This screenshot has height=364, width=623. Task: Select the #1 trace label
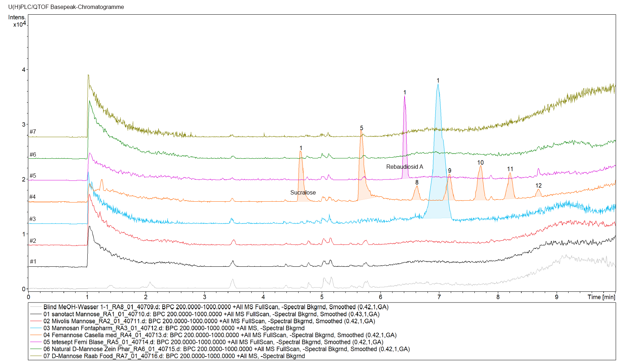[33, 262]
